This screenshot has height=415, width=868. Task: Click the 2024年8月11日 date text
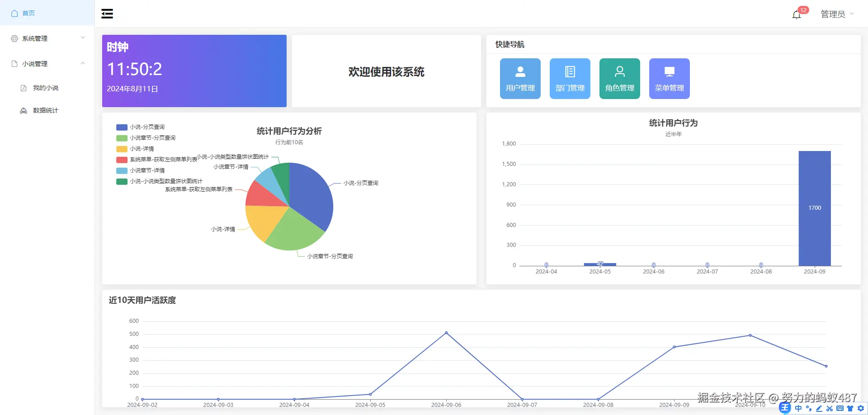pos(132,89)
